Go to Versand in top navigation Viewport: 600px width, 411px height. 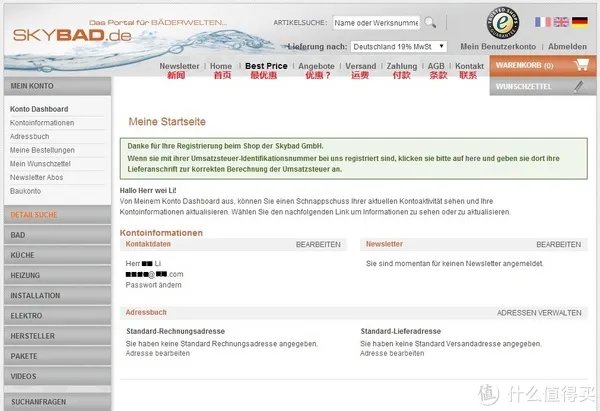(360, 66)
